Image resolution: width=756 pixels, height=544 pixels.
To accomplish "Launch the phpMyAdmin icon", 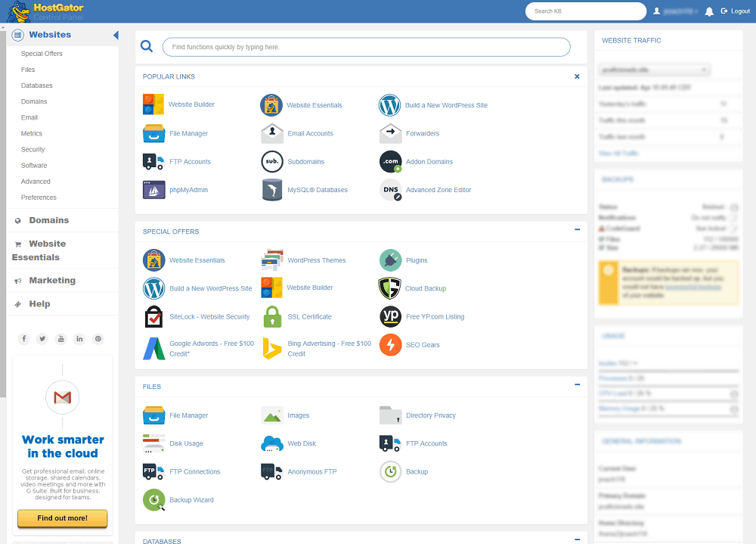I will [153, 190].
